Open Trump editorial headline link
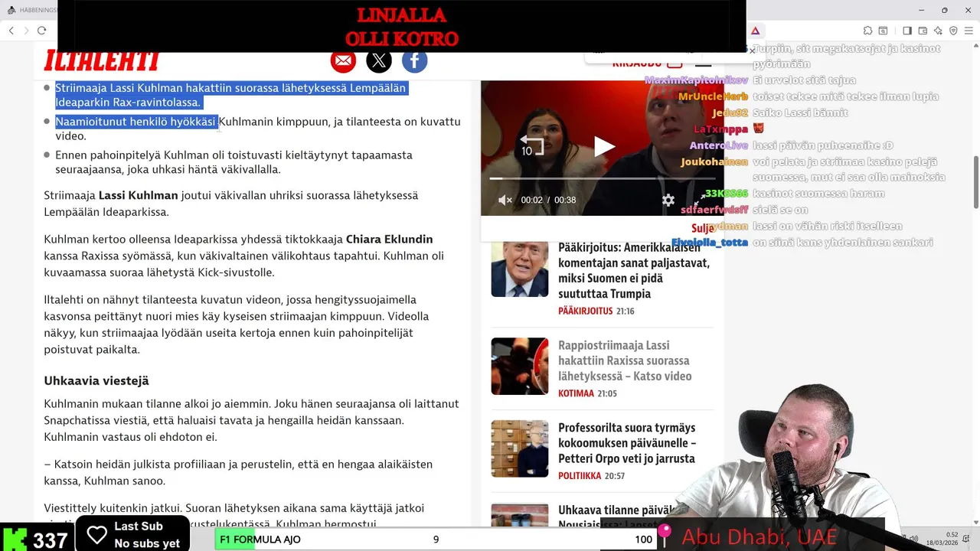 pos(634,270)
